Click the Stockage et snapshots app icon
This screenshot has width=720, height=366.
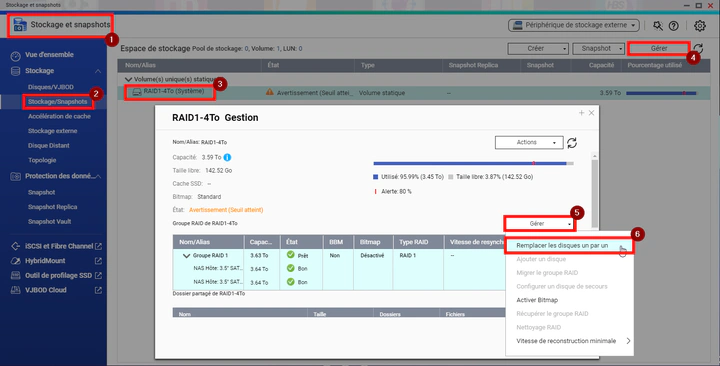pos(20,25)
